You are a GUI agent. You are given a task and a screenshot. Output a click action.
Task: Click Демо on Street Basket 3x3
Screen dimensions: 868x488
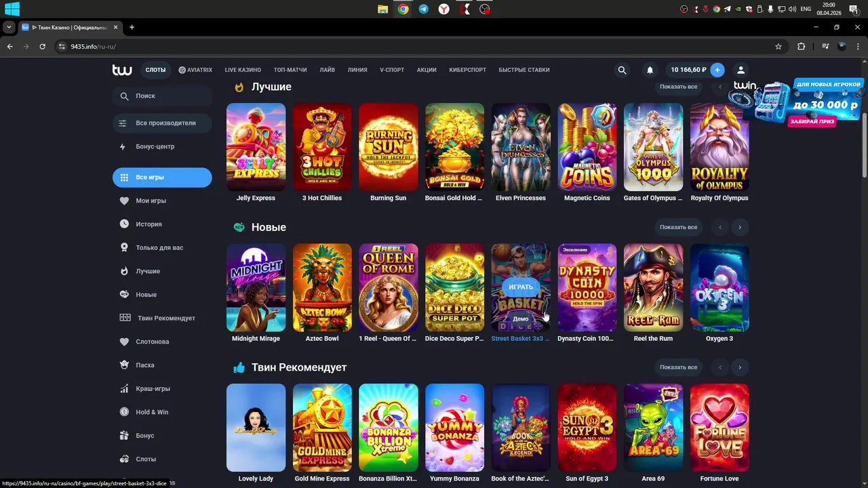[521, 319]
